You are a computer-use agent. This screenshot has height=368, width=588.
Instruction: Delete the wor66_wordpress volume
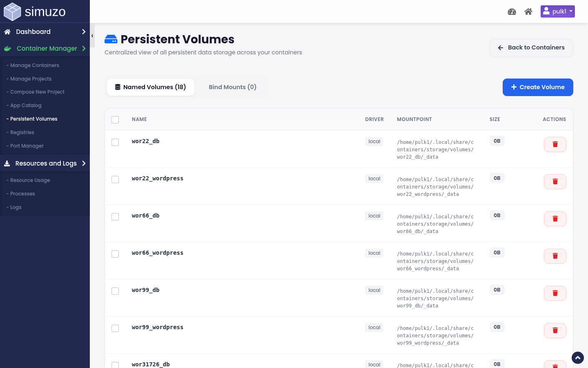555,256
